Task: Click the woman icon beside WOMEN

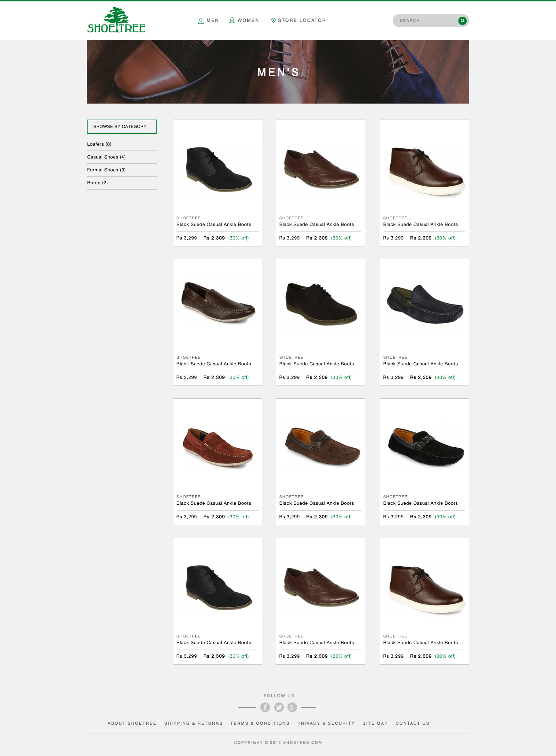Action: tap(232, 21)
